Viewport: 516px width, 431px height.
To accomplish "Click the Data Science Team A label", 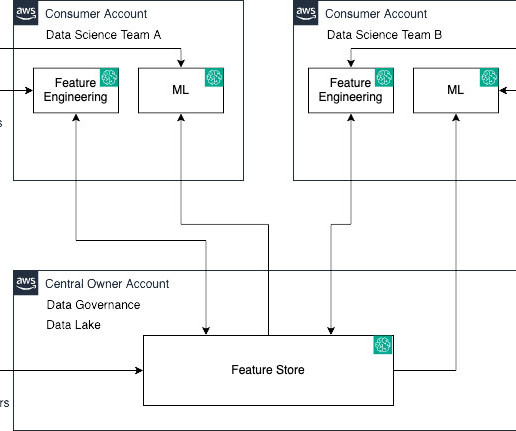I will pos(104,35).
